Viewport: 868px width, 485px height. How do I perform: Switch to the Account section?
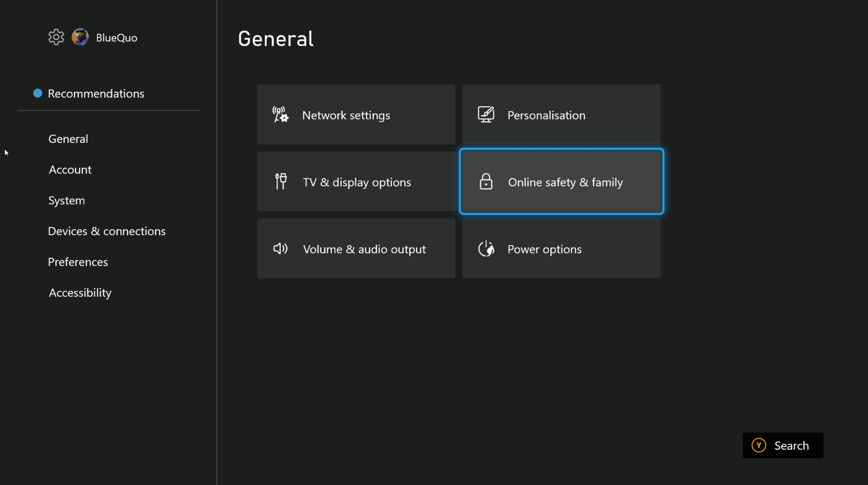tap(70, 169)
